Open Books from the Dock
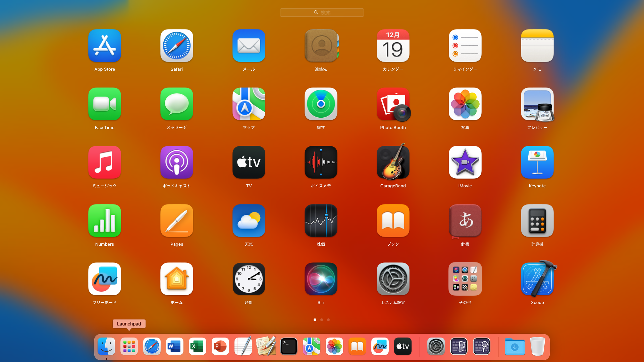Image resolution: width=644 pixels, height=362 pixels. pos(357,346)
